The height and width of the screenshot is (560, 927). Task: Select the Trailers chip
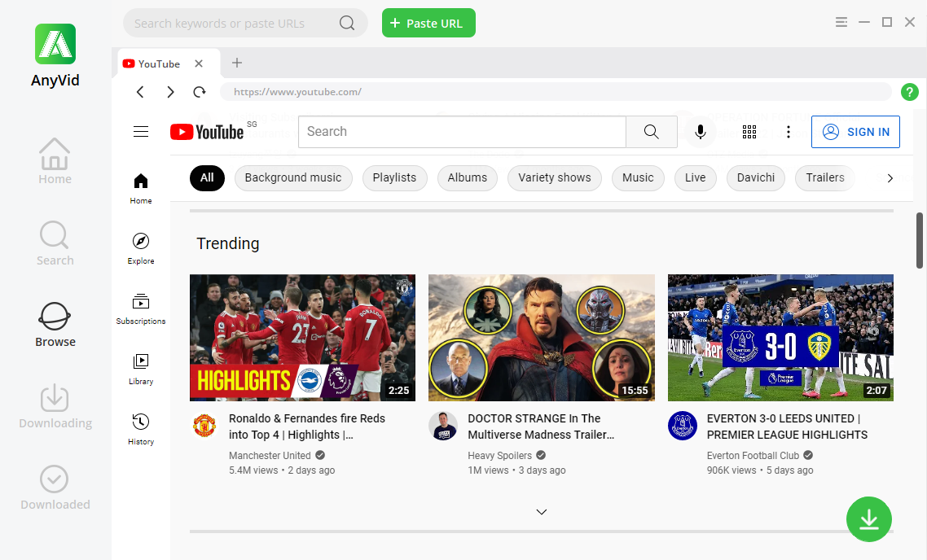[x=824, y=177]
